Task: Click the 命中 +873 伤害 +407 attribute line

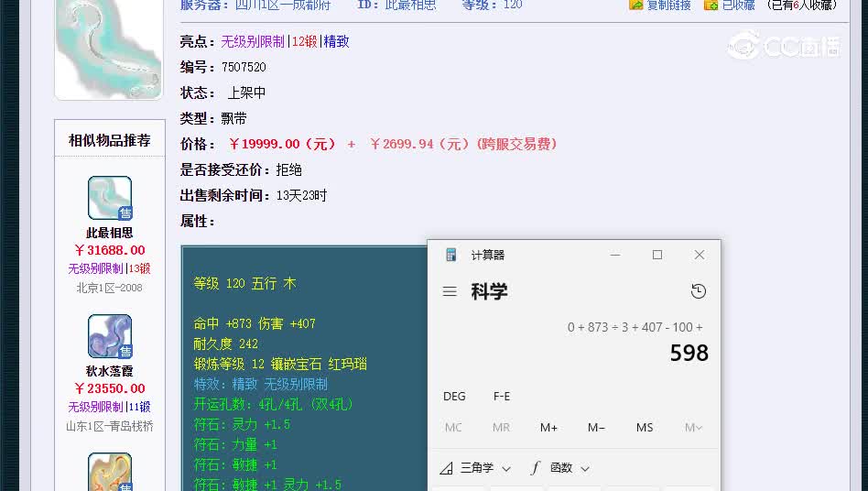Action: tap(255, 323)
